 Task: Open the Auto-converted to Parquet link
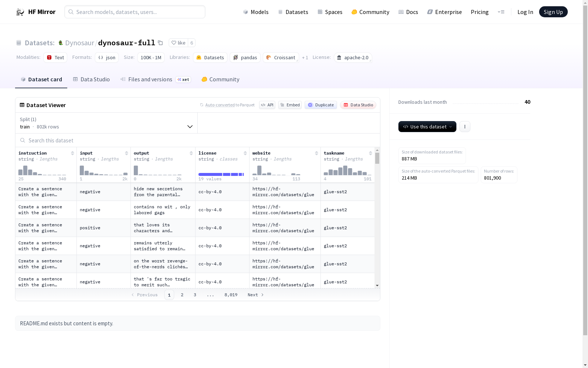tap(230, 105)
